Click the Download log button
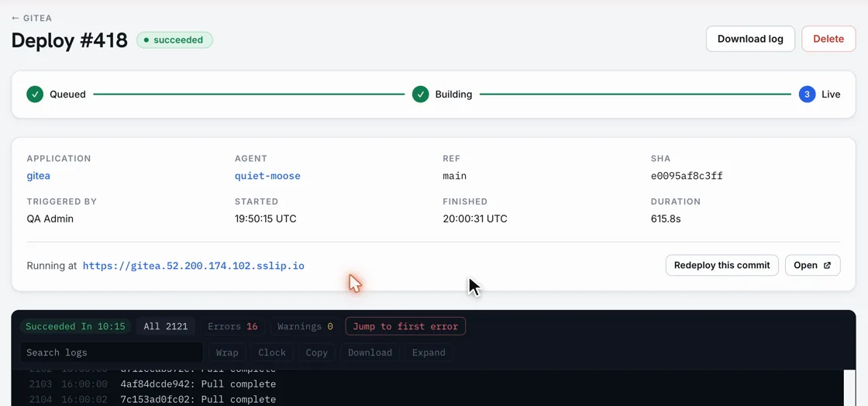This screenshot has height=406, width=868. click(x=750, y=39)
